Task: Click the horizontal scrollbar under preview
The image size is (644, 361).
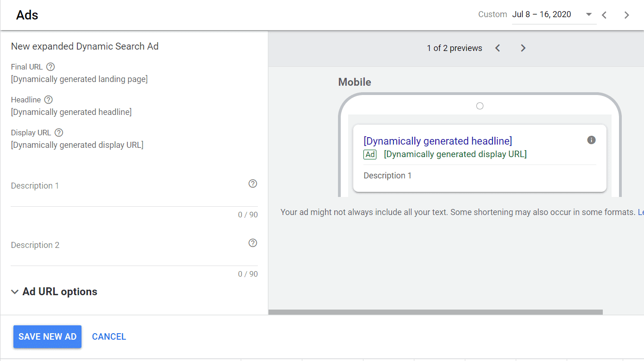Action: point(435,312)
